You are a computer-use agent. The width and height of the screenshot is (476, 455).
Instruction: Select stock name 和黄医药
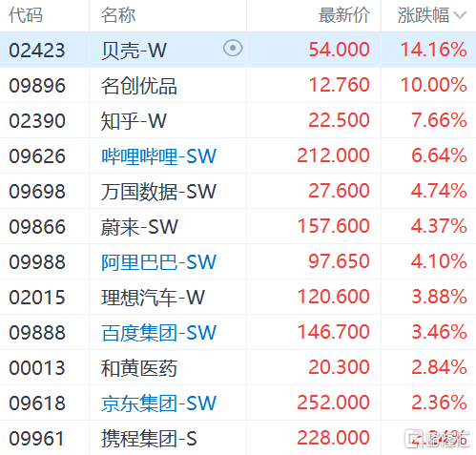(138, 368)
